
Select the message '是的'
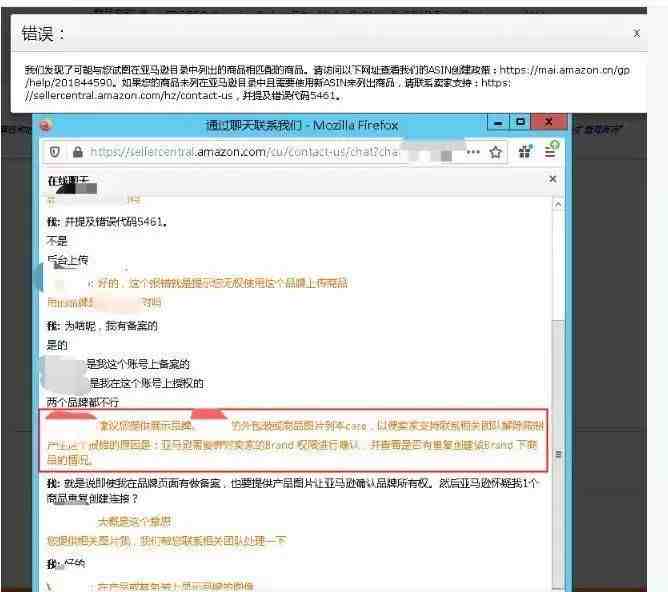click(x=57, y=345)
